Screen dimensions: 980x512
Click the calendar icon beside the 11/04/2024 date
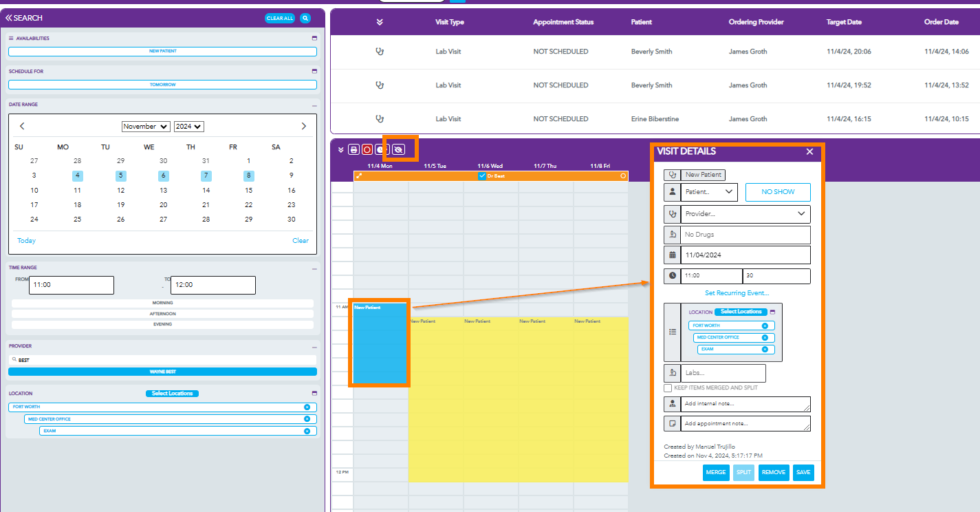[672, 255]
